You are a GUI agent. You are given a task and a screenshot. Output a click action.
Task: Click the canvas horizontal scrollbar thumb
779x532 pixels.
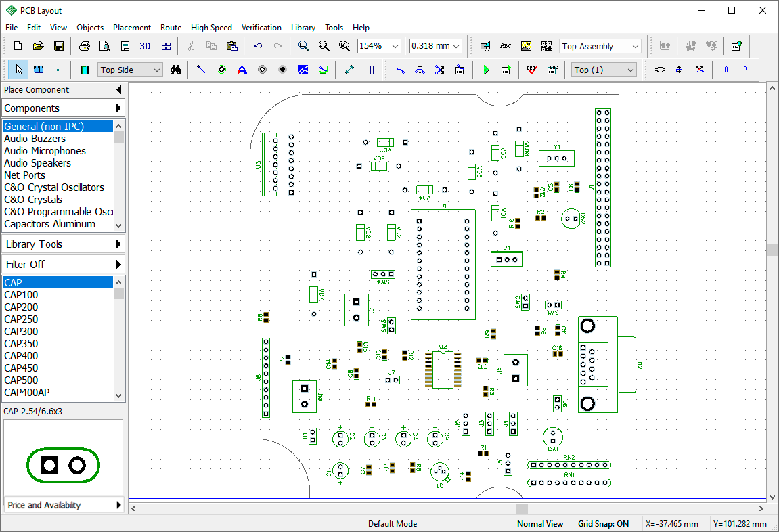click(x=522, y=509)
